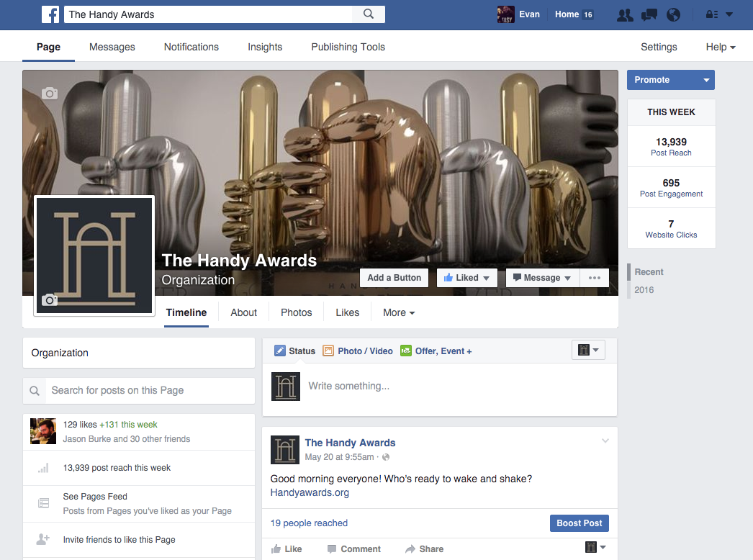Open the Message dropdown button
The width and height of the screenshot is (753, 560).
543,278
